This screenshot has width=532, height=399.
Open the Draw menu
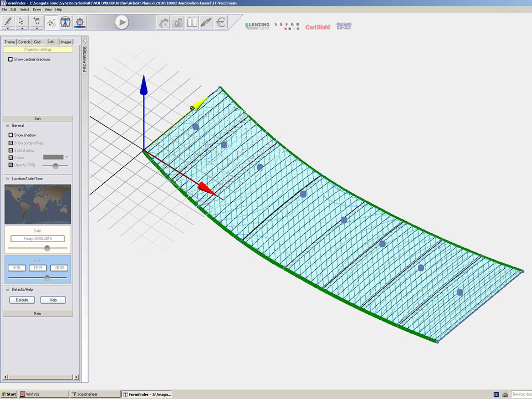(x=37, y=9)
